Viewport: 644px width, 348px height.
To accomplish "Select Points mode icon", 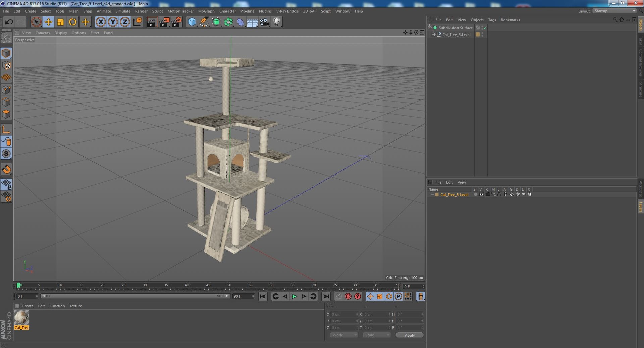I will tap(6, 90).
